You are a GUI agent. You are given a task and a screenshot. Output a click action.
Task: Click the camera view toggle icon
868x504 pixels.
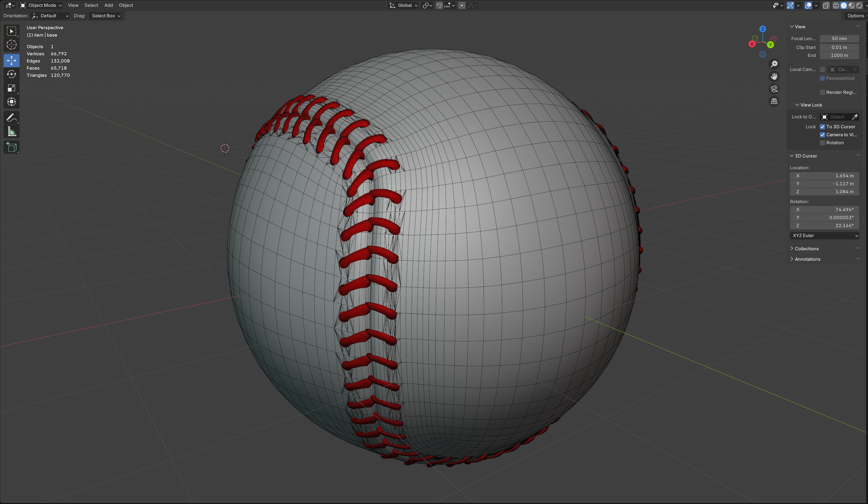[x=774, y=89]
